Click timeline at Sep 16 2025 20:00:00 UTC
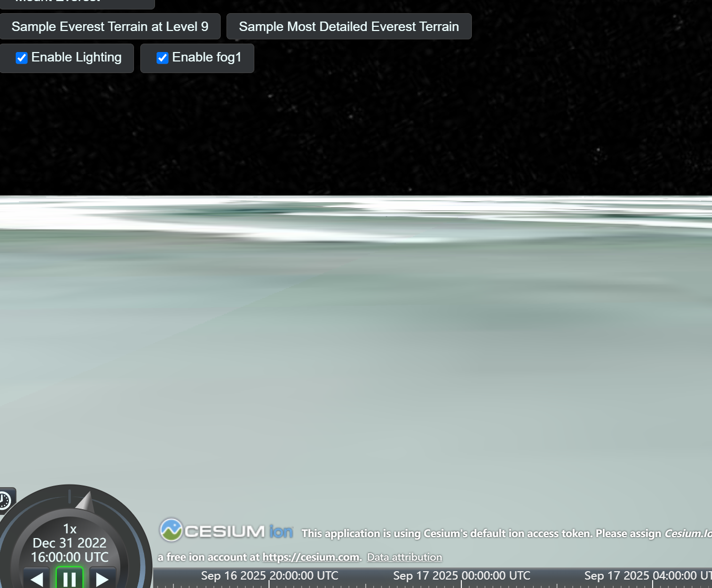 tap(270, 576)
